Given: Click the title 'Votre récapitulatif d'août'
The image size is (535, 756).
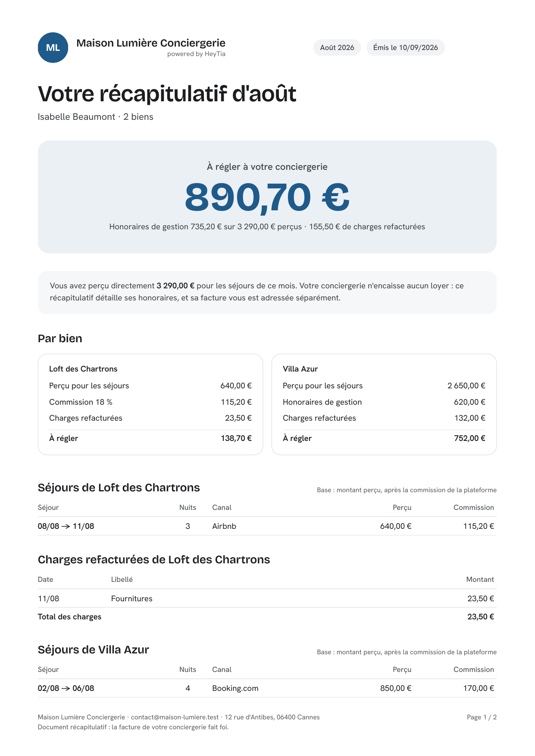Looking at the screenshot, I should 167,94.
